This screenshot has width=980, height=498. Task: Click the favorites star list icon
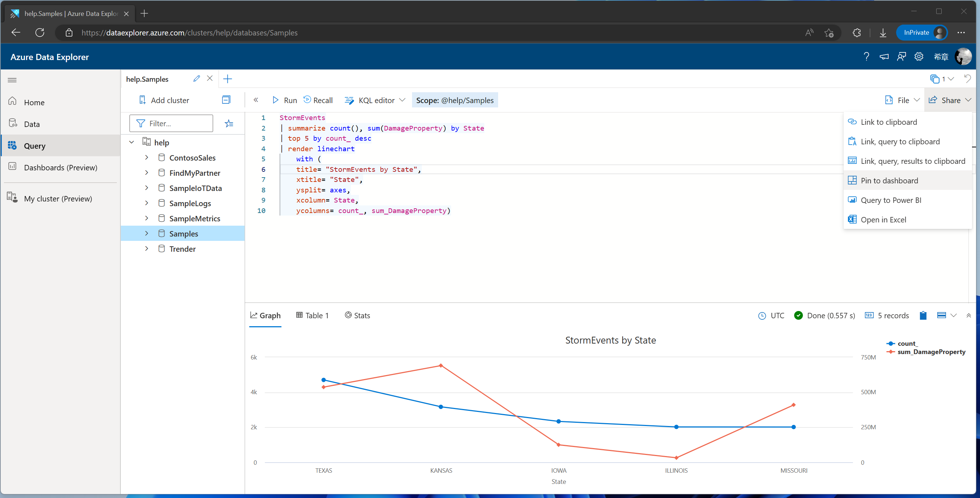(x=229, y=123)
